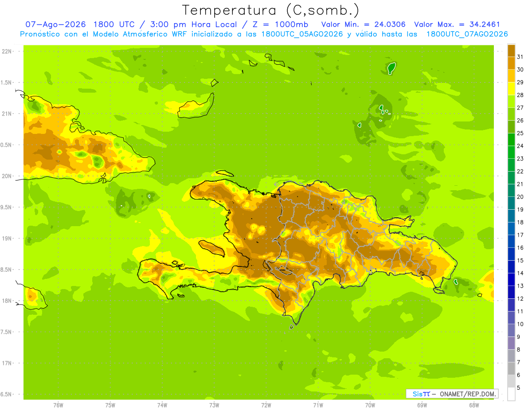Click the '72W' longitude label
The height and width of the screenshot is (411, 532).
pyautogui.click(x=266, y=405)
